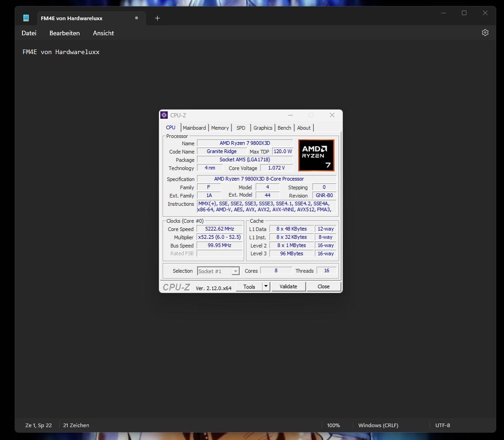504x440 pixels.
Task: Click the Bus Speed value 99.95 MHz
Action: (x=219, y=245)
